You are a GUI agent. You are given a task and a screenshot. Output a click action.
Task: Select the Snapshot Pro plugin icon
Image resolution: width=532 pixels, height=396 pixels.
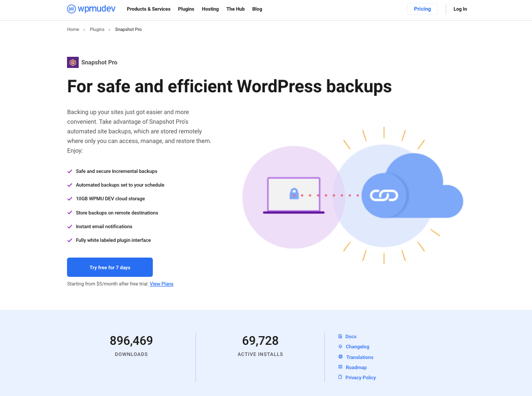[73, 62]
